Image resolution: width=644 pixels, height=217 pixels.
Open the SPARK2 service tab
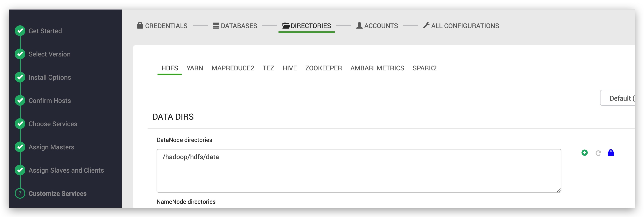425,68
